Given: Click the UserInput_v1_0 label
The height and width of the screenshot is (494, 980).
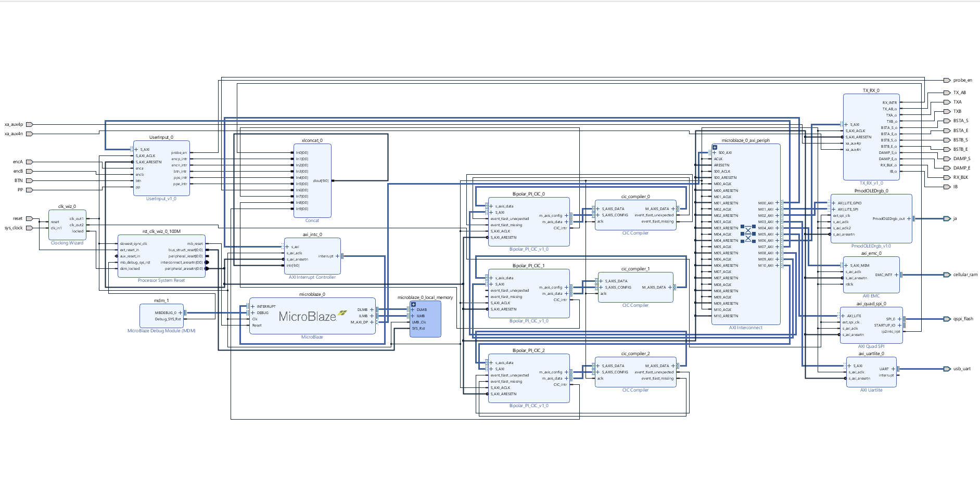Looking at the screenshot, I should (161, 199).
